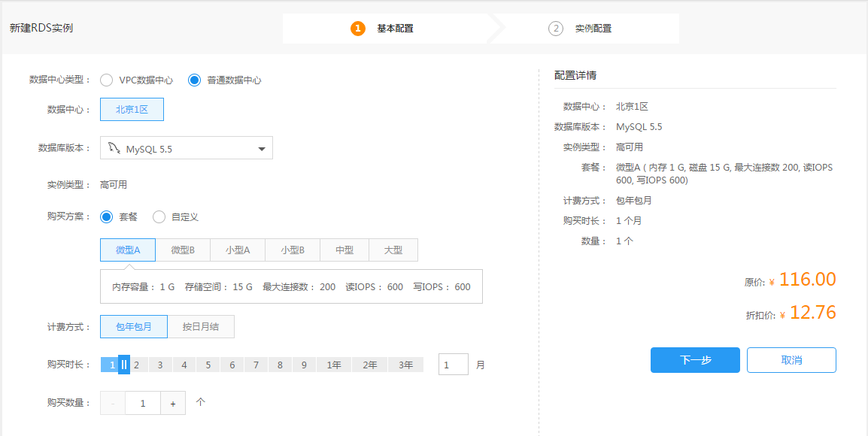
Task: Switch to the 微型A package tab
Action: coord(128,250)
